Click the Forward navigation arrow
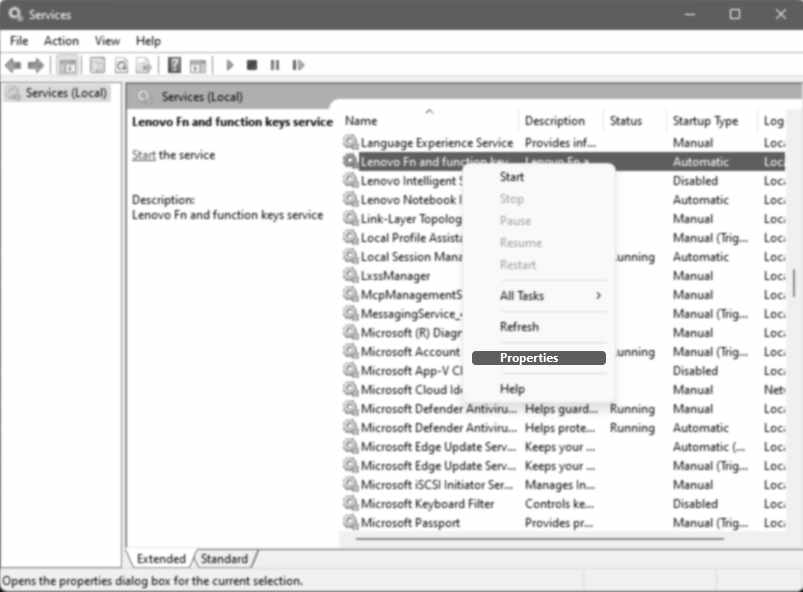 [x=35, y=65]
